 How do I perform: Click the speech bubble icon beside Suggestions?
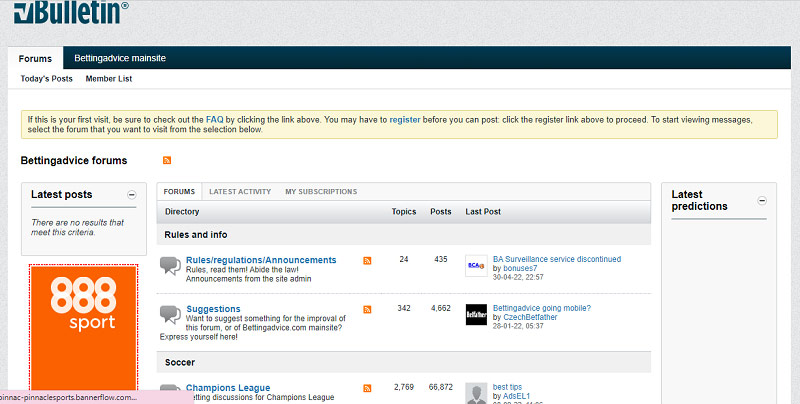pyautogui.click(x=170, y=314)
